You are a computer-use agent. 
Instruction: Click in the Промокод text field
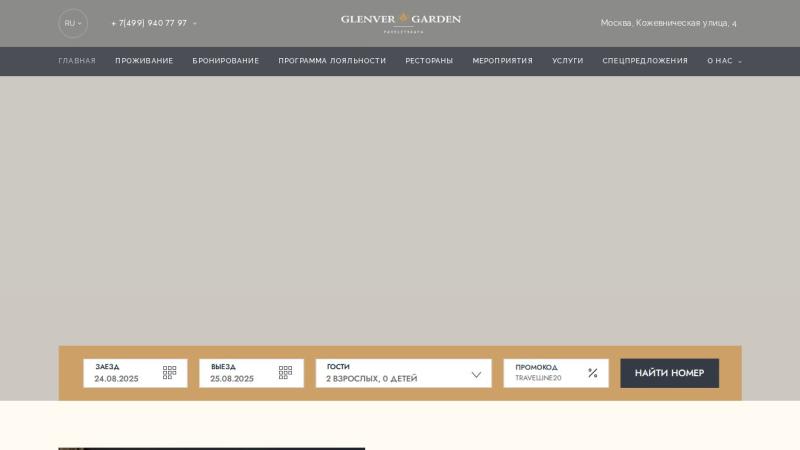tap(545, 378)
